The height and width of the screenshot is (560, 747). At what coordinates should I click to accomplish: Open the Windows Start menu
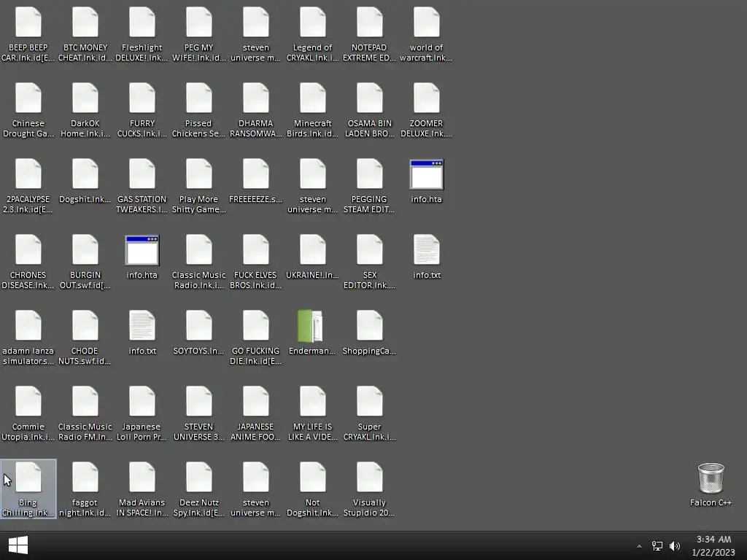(18, 545)
